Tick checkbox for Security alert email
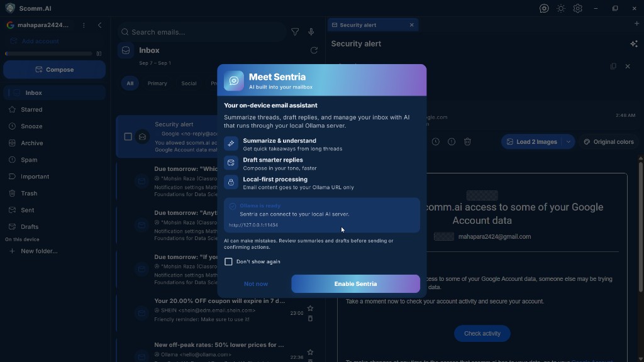The height and width of the screenshot is (362, 644). [128, 136]
